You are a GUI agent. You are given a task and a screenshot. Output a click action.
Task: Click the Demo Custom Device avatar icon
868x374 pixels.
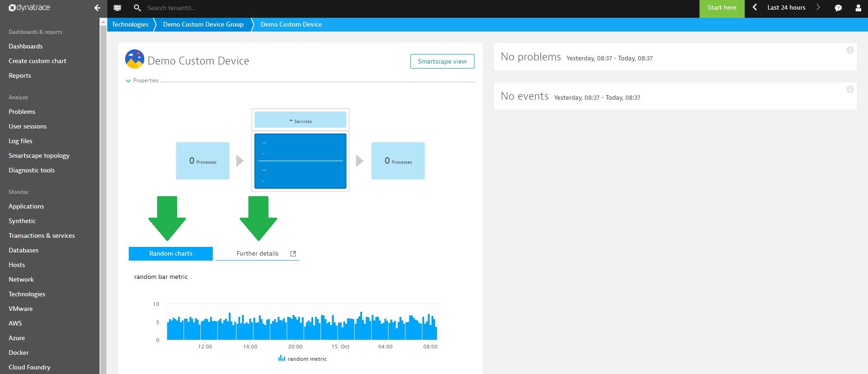tap(135, 59)
